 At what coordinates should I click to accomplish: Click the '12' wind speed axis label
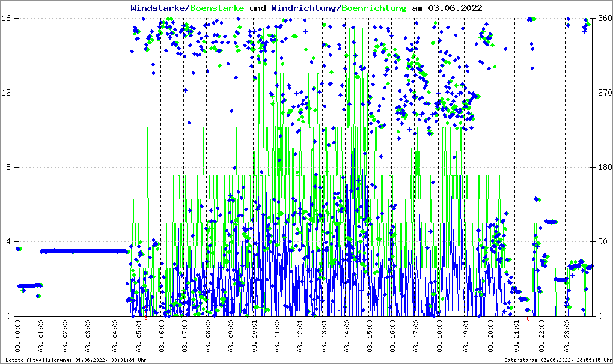pyautogui.click(x=6, y=93)
